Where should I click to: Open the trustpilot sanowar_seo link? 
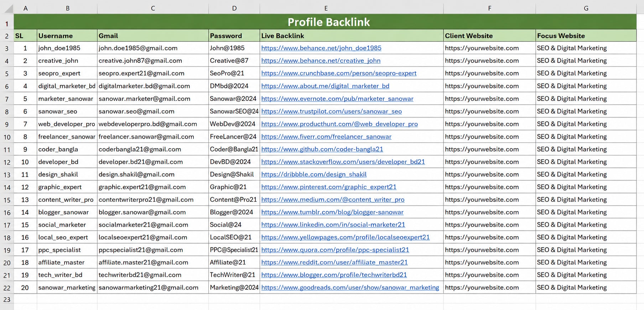331,111
